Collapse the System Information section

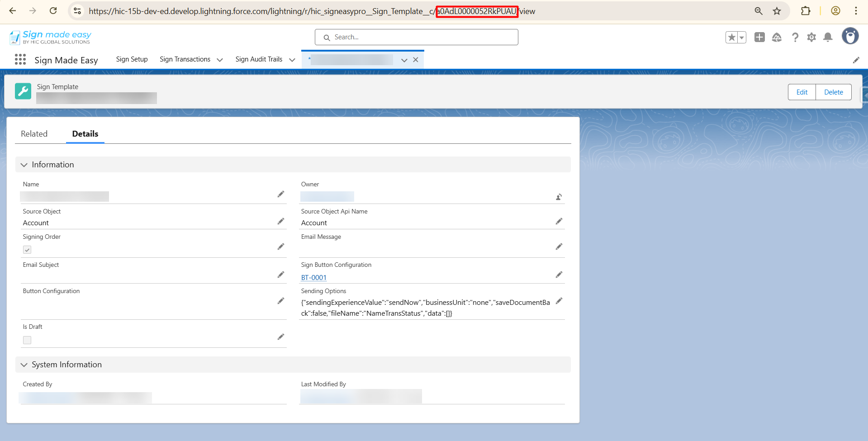24,365
